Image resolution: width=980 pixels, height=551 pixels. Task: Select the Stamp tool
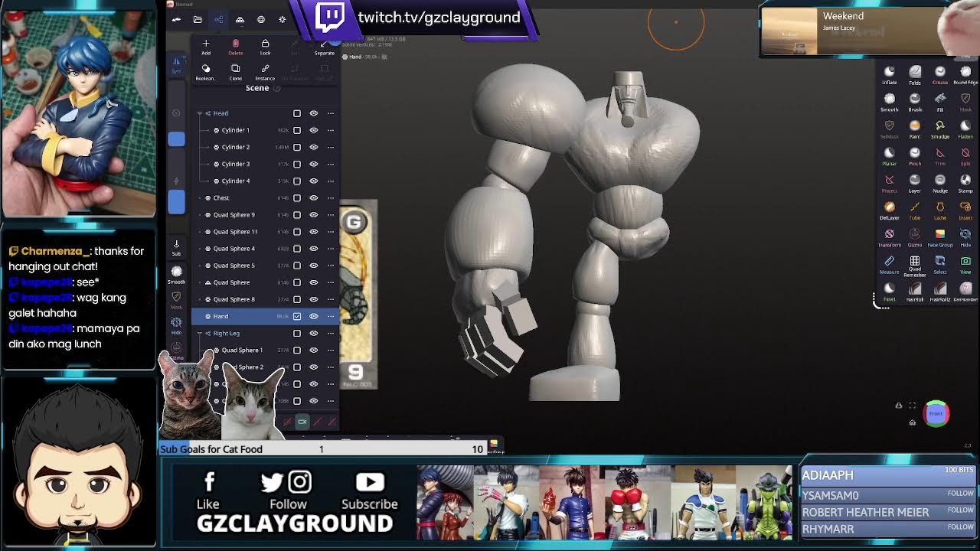click(965, 183)
